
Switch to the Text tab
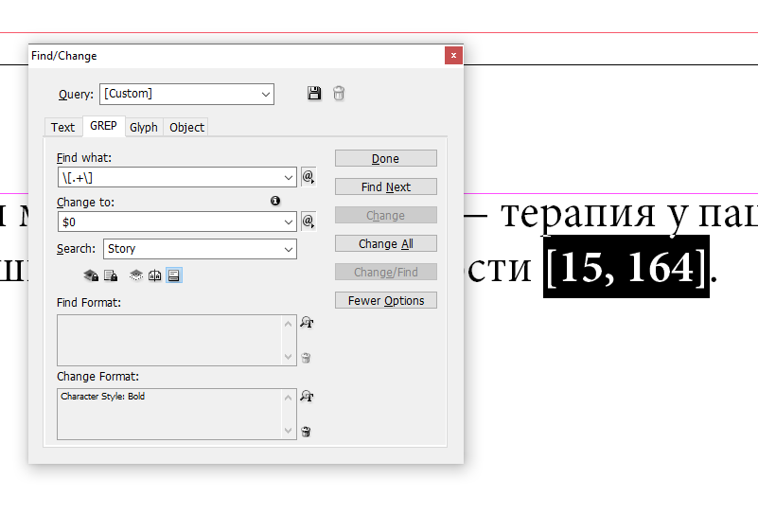click(62, 127)
